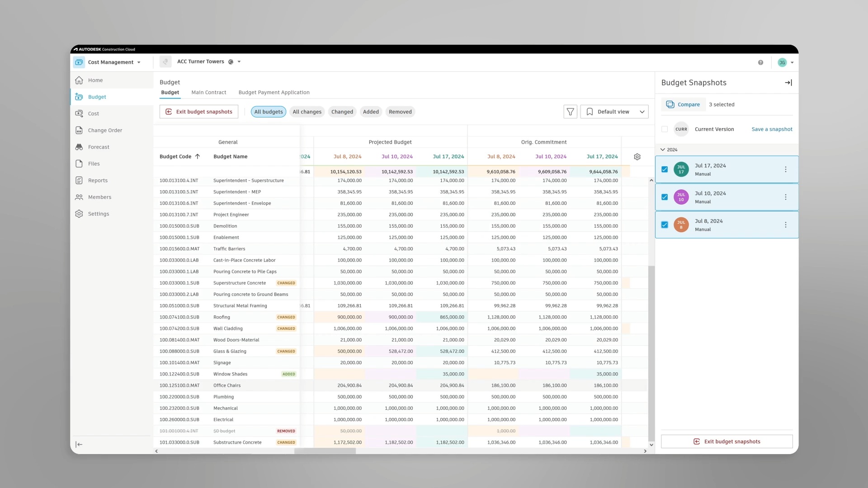
Task: Open the Forecast binoculars icon in sidebar
Action: [79, 147]
